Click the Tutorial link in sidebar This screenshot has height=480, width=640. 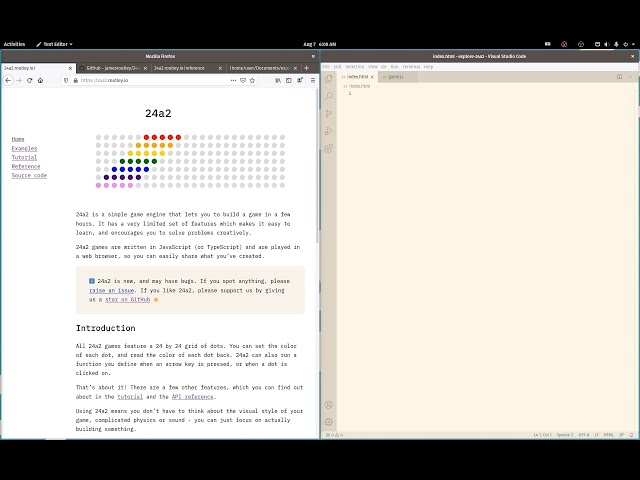point(24,157)
